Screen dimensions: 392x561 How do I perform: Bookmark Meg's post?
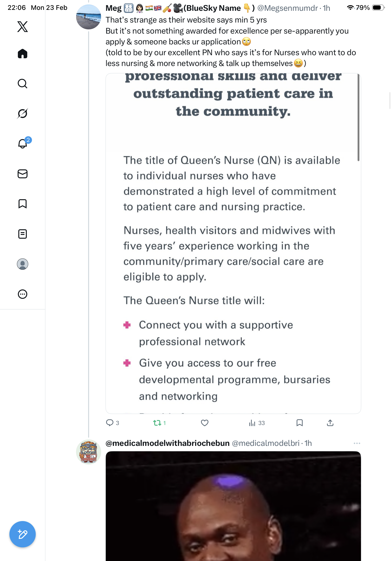pos(299,423)
